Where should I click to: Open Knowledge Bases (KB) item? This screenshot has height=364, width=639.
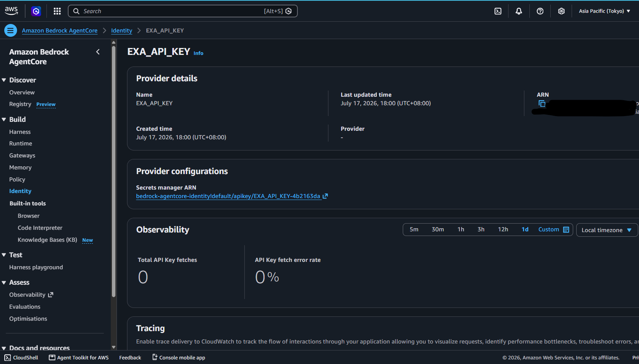coord(48,240)
